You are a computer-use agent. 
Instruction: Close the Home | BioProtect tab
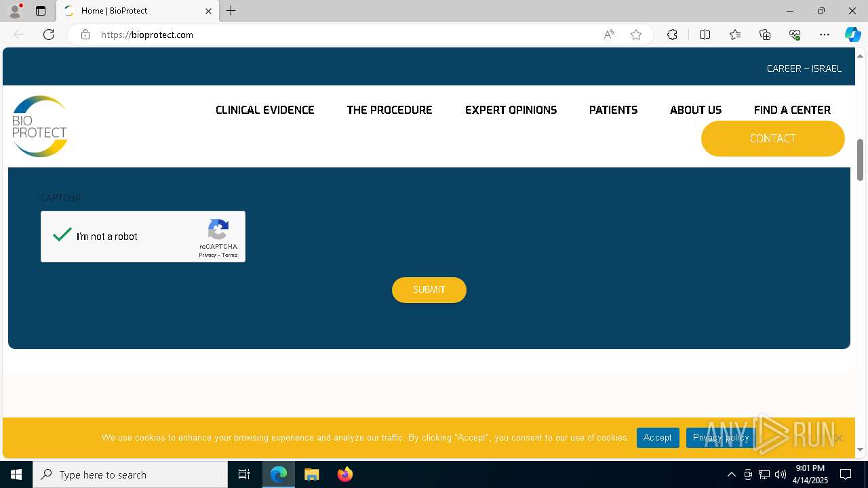(x=208, y=11)
